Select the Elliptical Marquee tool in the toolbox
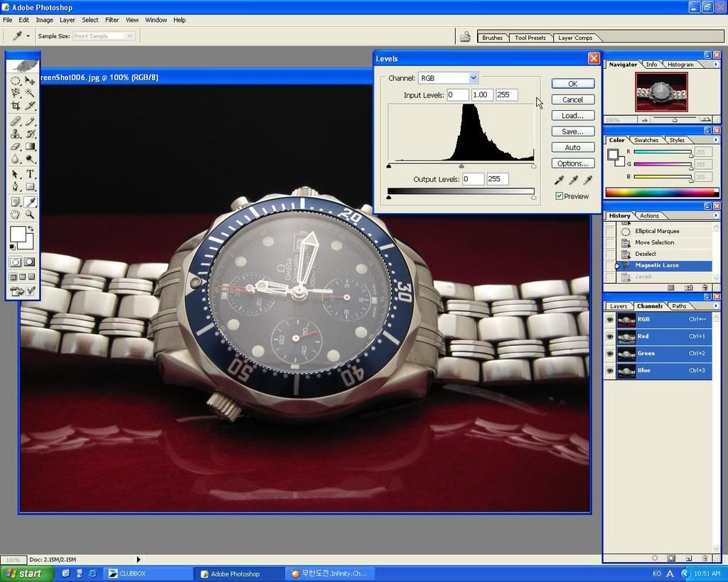 [16, 80]
